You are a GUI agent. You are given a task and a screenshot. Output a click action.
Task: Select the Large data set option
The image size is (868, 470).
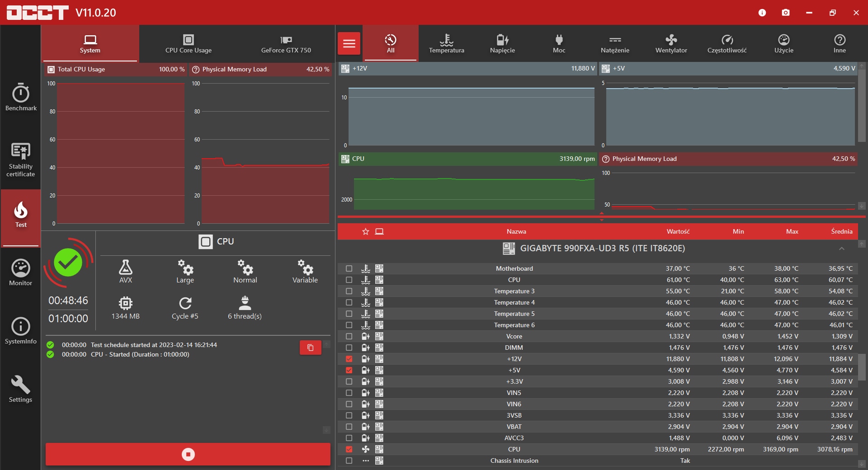[x=185, y=271]
